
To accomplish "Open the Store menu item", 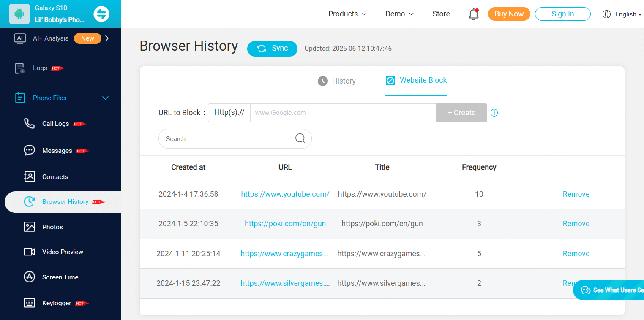I will click(441, 14).
